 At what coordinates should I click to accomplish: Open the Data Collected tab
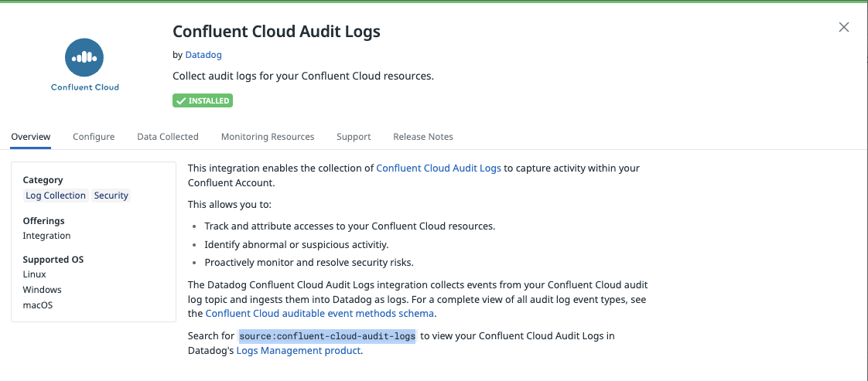pos(168,137)
